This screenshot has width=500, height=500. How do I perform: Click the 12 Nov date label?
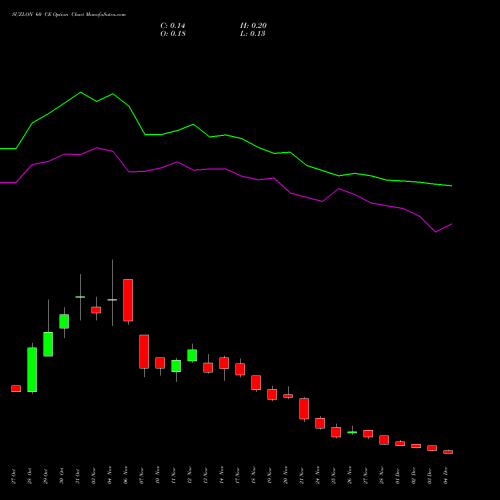(x=190, y=476)
